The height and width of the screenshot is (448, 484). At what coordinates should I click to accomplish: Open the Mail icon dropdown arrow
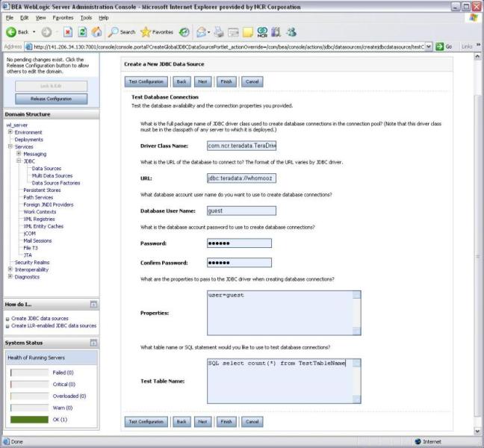(x=208, y=32)
